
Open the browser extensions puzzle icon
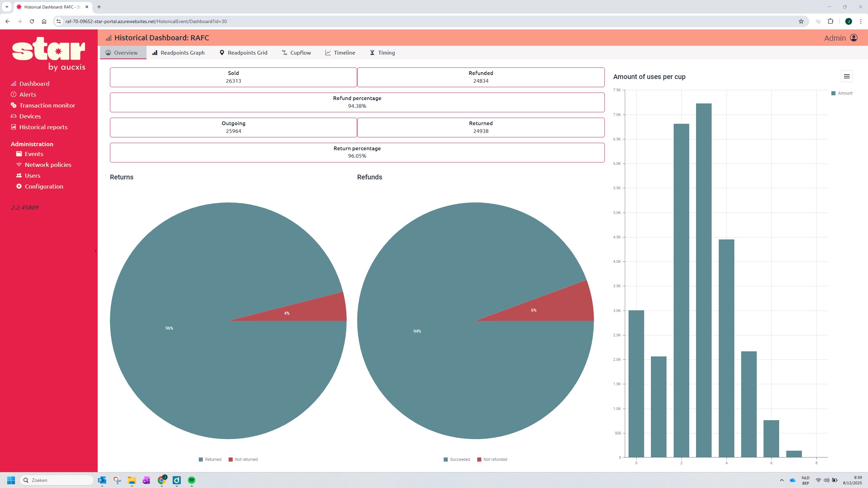(x=830, y=21)
